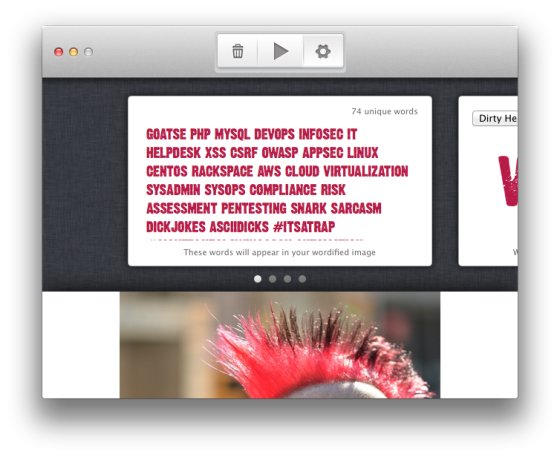Select the first page indicator dot
Screen dimensions: 560x457
point(258,279)
